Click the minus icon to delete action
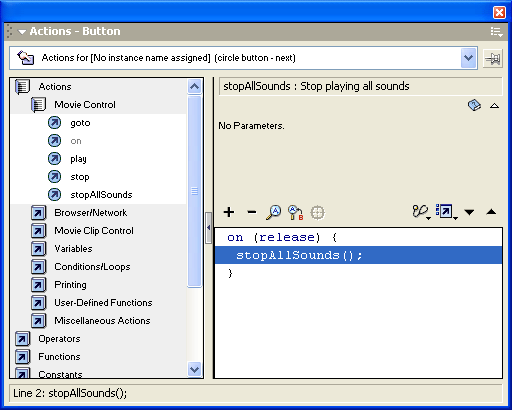 pos(252,212)
